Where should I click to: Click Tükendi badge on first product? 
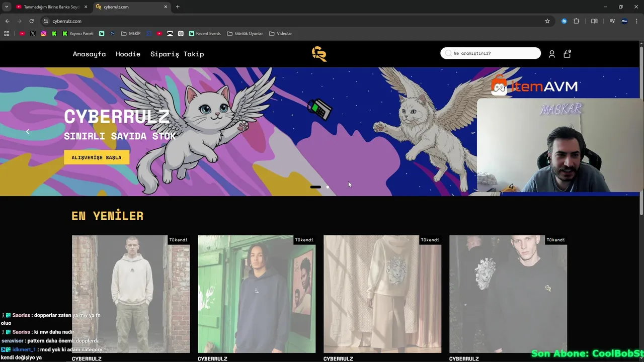[x=179, y=240]
